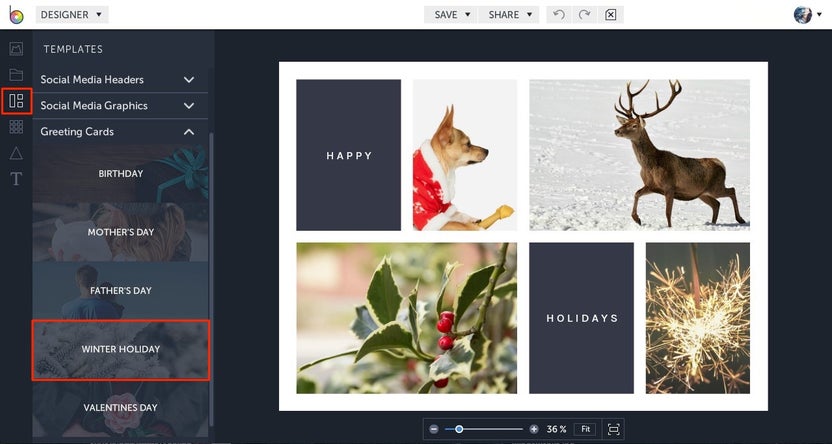Click the Fit zoom button
Screen dimensions: 832x444
(585, 429)
